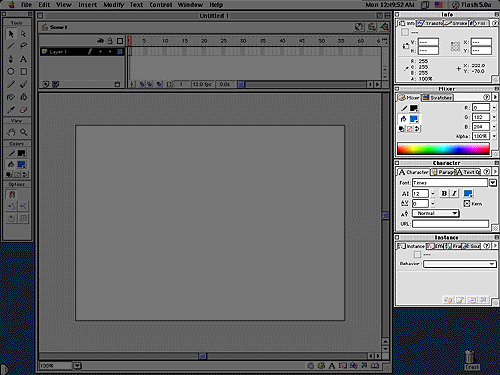Open the Normal character position dropdown
The width and height of the screenshot is (500, 375).
[x=436, y=213]
